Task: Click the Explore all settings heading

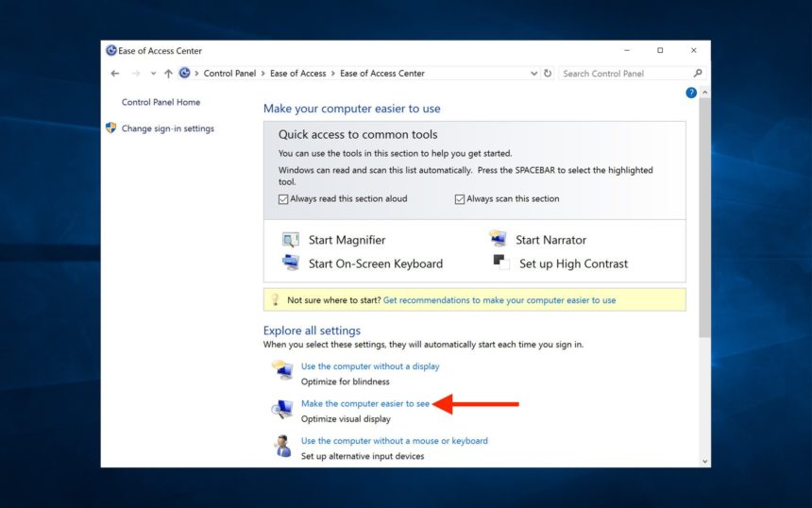Action: coord(312,330)
